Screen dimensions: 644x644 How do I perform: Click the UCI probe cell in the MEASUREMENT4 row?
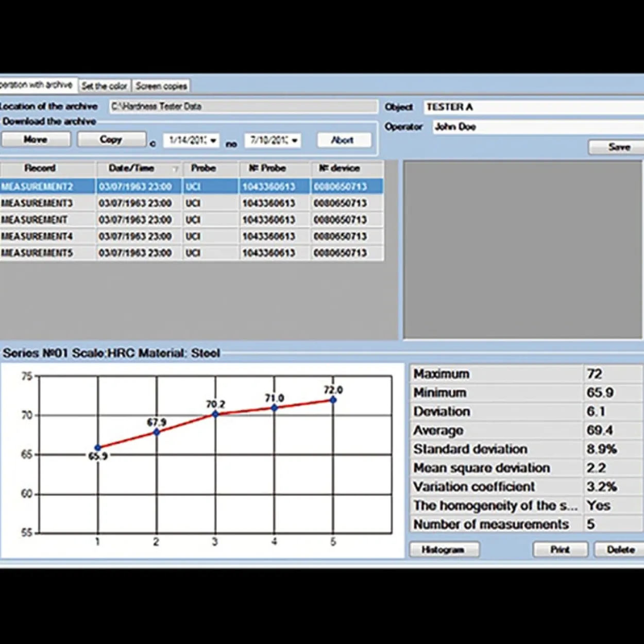click(211, 236)
